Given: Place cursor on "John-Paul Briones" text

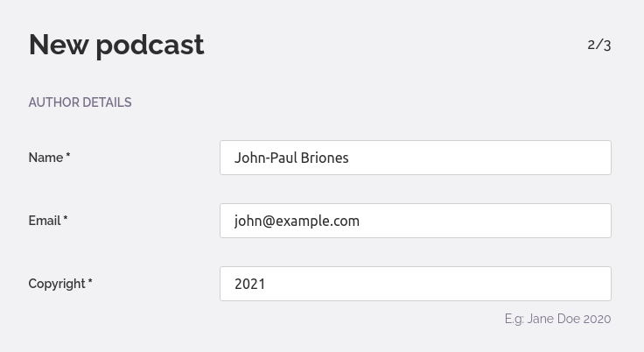Looking at the screenshot, I should point(291,158).
